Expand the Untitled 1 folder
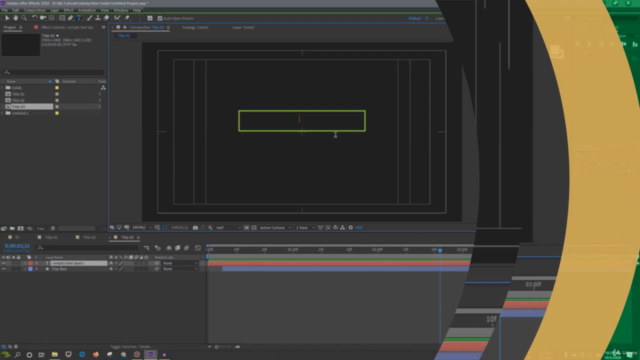 coord(3,113)
